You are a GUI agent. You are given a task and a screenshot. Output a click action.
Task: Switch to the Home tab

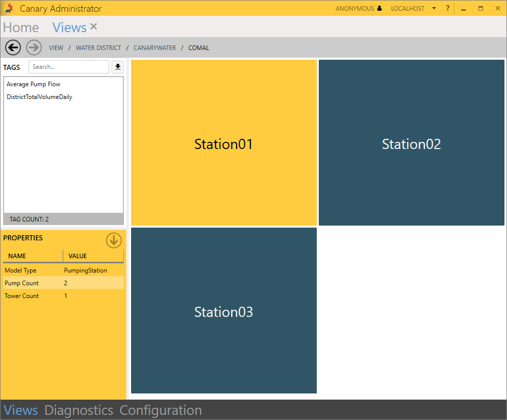tap(21, 28)
